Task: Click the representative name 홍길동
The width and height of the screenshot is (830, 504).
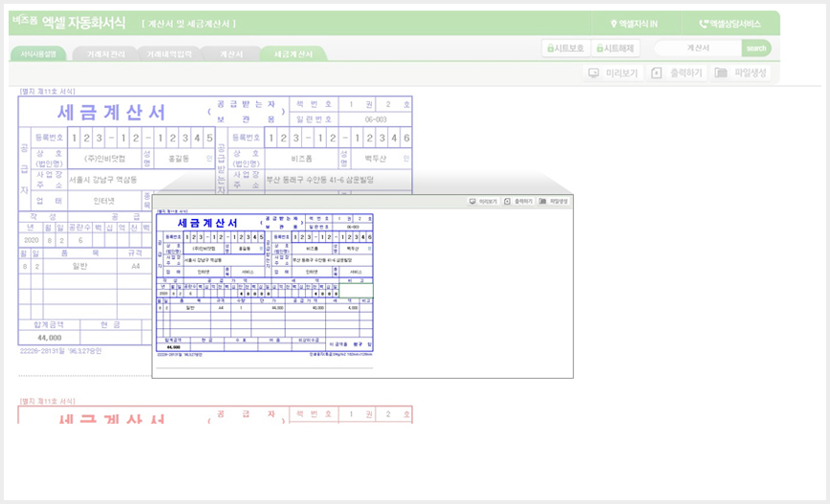Action: click(179, 159)
